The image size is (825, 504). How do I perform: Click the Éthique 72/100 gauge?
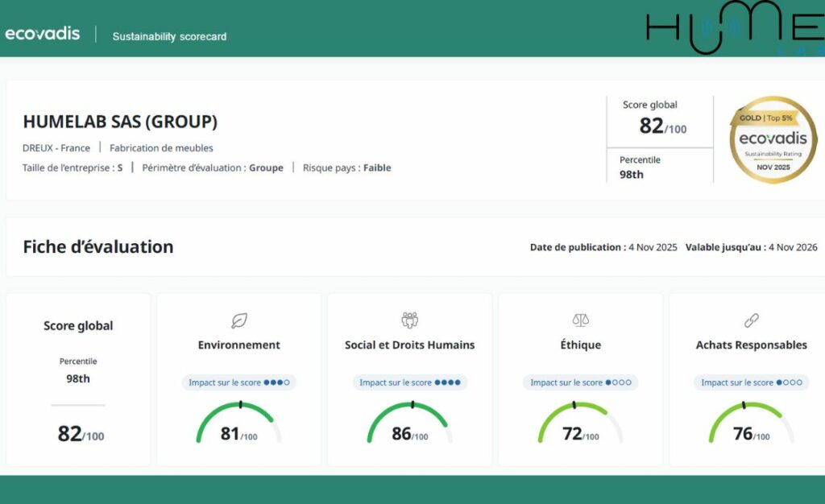pyautogui.click(x=580, y=425)
